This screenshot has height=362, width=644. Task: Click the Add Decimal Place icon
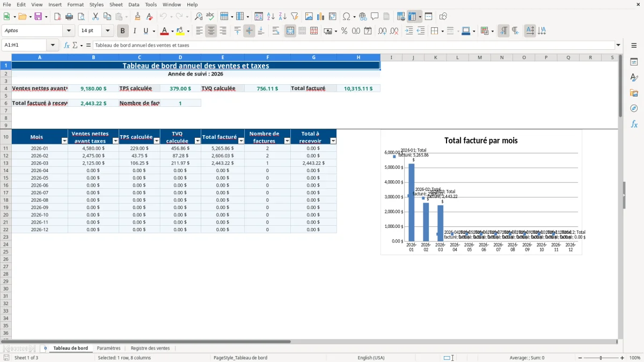point(383,31)
